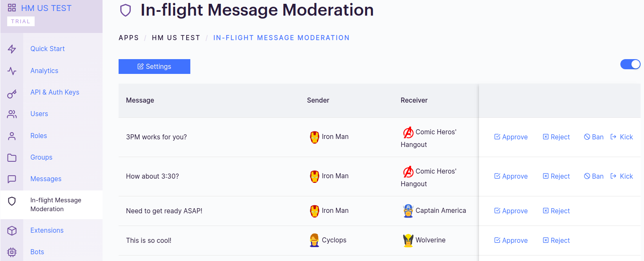The width and height of the screenshot is (644, 261).
Task: Open Groups folder icon in sidebar
Action: tap(12, 158)
